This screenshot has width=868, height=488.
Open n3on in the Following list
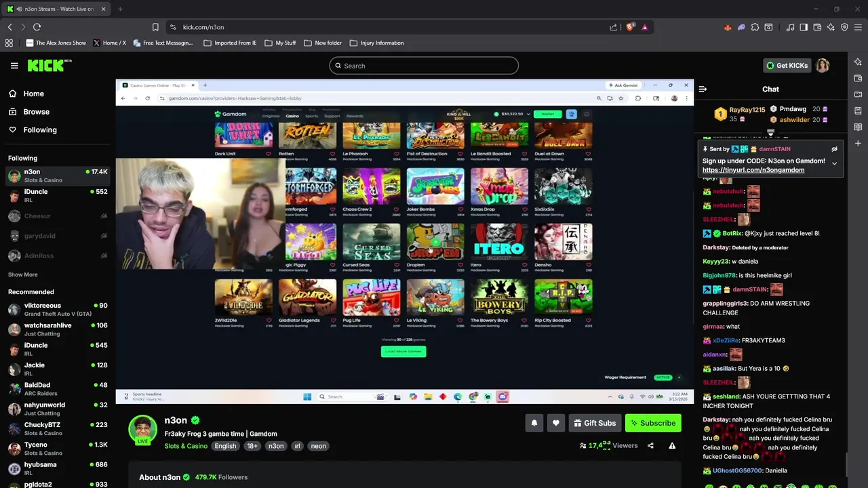tap(58, 176)
